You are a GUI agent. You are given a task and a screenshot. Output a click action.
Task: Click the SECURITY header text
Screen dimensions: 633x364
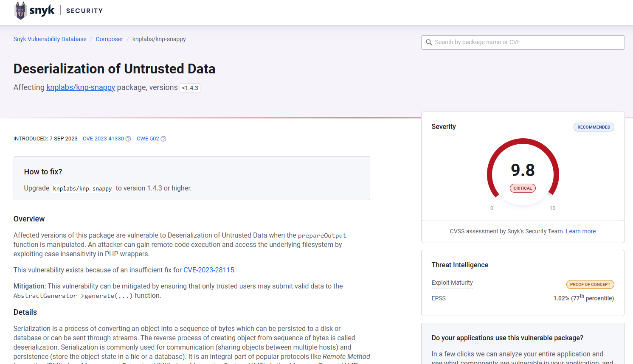click(84, 11)
